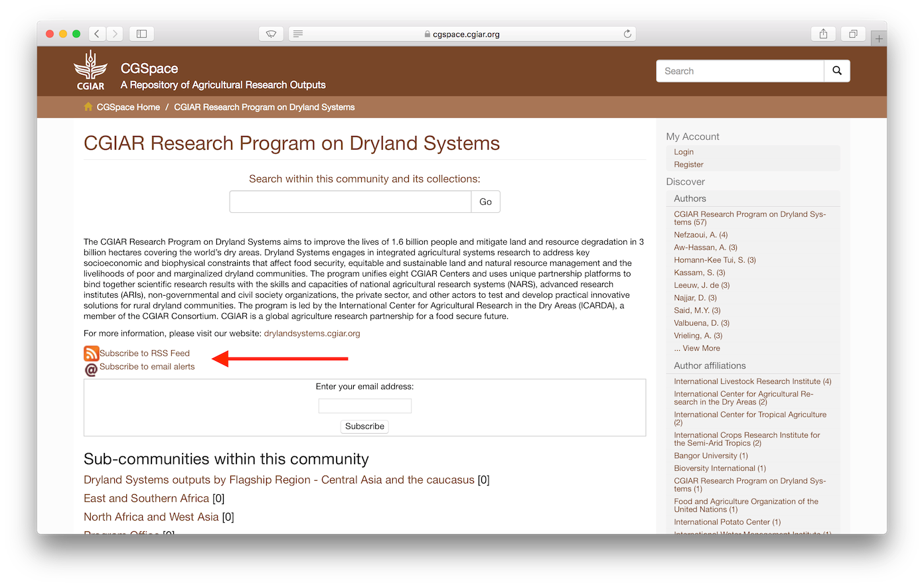Viewport: 924px width, 587px height.
Task: Filter by author Aw-Hassan, A.
Action: (x=706, y=247)
